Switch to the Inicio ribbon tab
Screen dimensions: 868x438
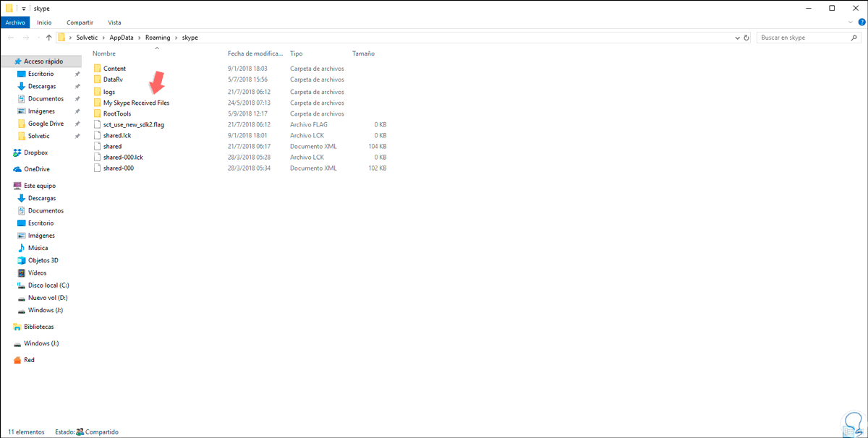click(x=44, y=22)
